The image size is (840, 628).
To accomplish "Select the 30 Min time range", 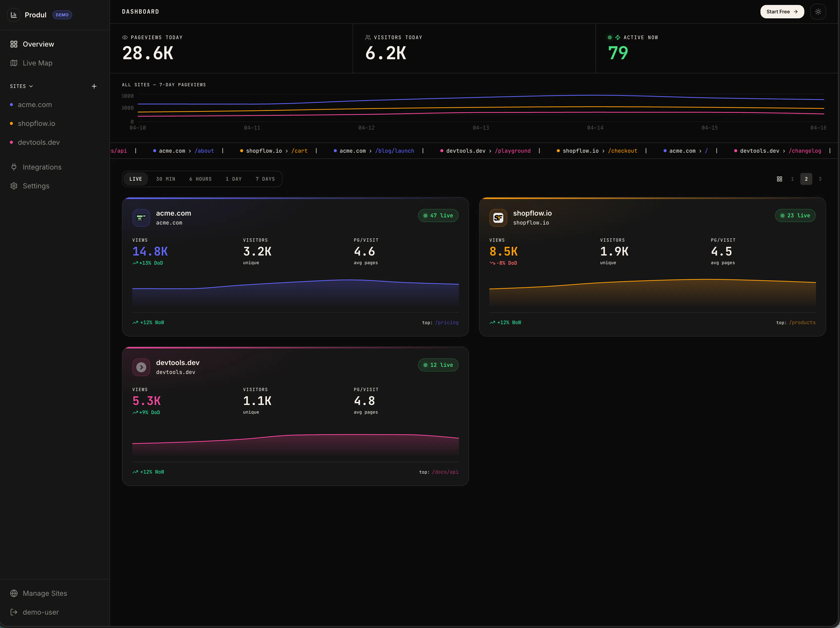I will click(x=166, y=179).
